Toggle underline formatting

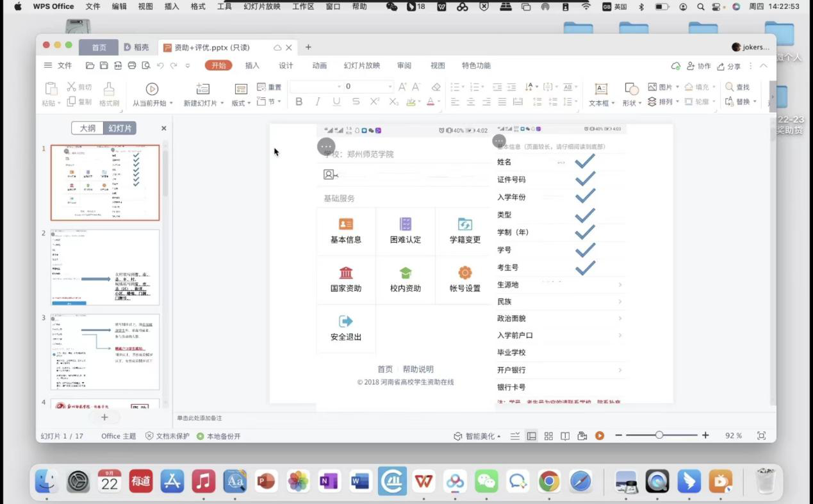point(336,102)
